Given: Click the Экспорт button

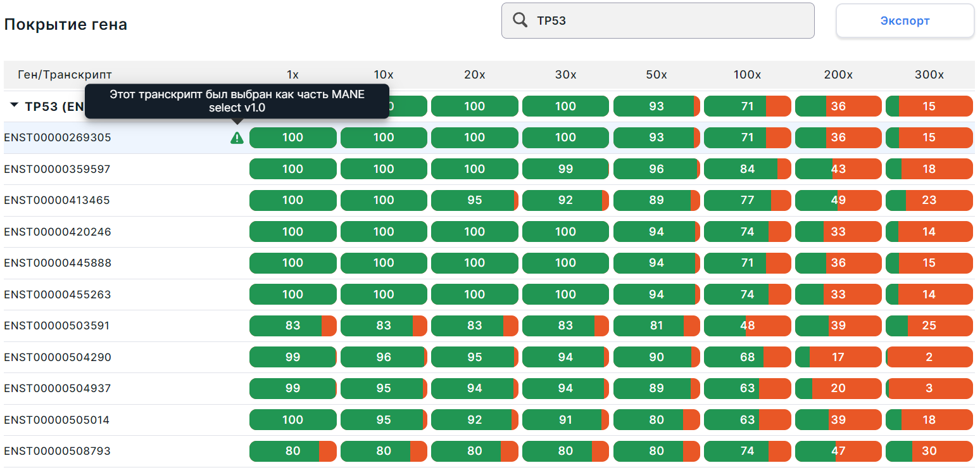Looking at the screenshot, I should pos(905,21).
